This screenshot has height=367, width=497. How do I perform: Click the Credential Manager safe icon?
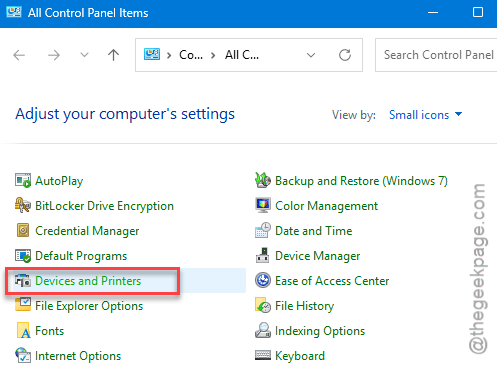[x=23, y=231]
